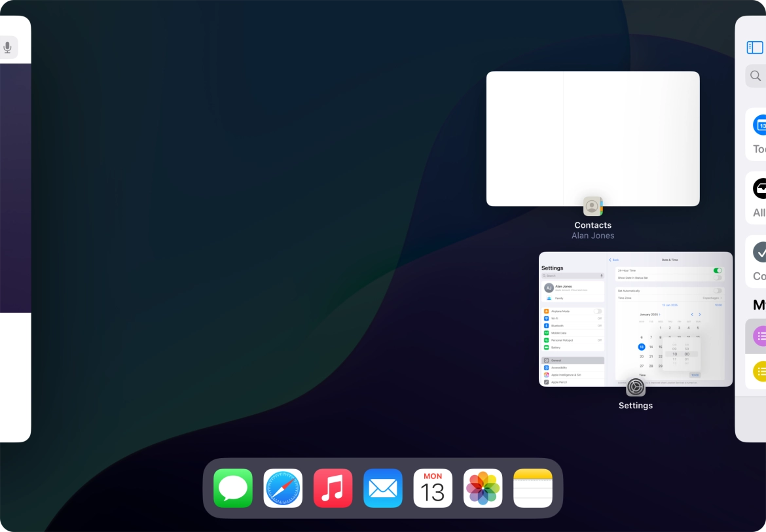
Task: Enable the Set Automatically toggle
Action: click(x=718, y=291)
